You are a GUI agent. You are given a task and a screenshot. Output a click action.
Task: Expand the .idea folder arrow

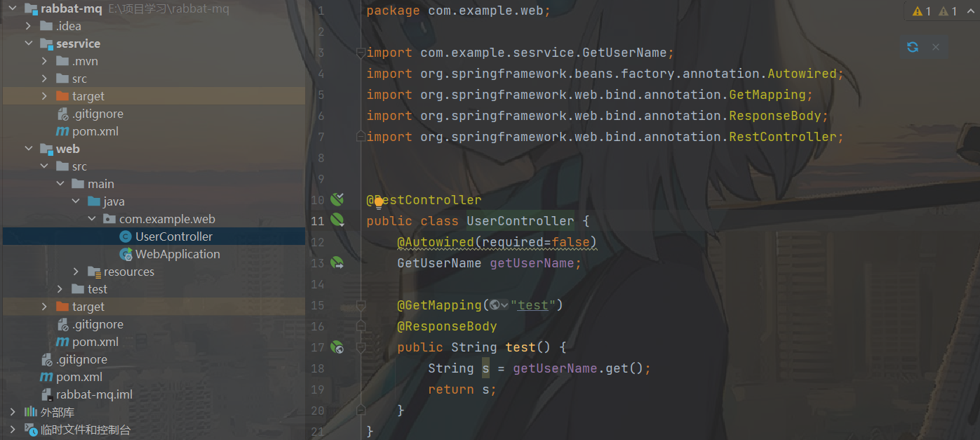[x=29, y=26]
